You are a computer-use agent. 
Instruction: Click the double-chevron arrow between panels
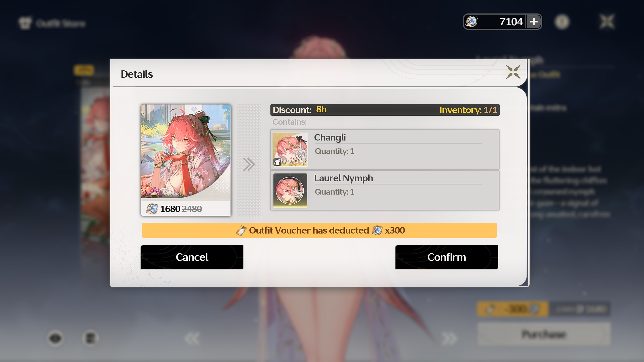249,165
